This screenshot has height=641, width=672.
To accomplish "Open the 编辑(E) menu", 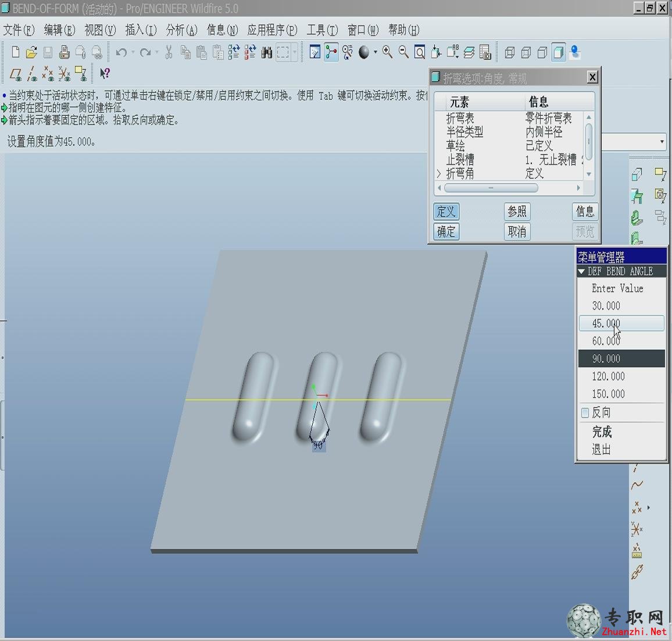I will [59, 30].
